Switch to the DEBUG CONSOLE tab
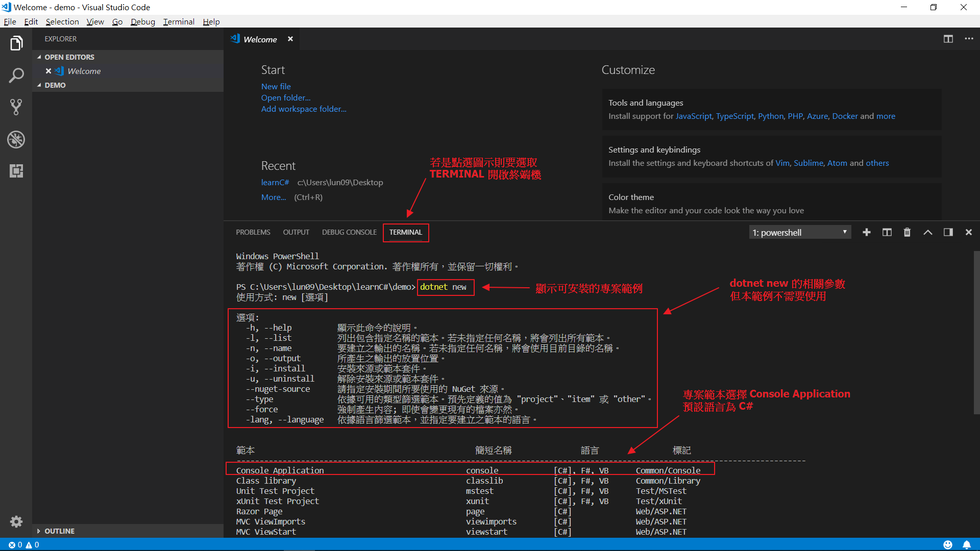This screenshot has height=551, width=980. (x=349, y=233)
